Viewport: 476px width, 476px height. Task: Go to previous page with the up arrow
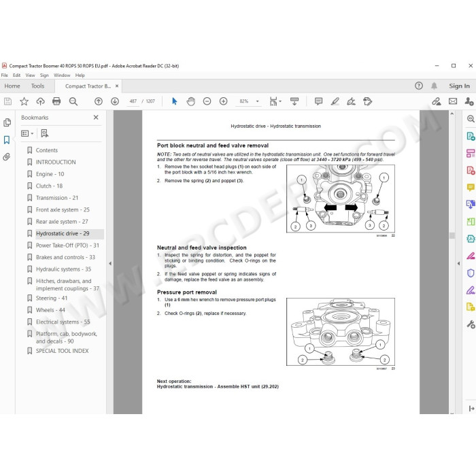pyautogui.click(x=99, y=101)
